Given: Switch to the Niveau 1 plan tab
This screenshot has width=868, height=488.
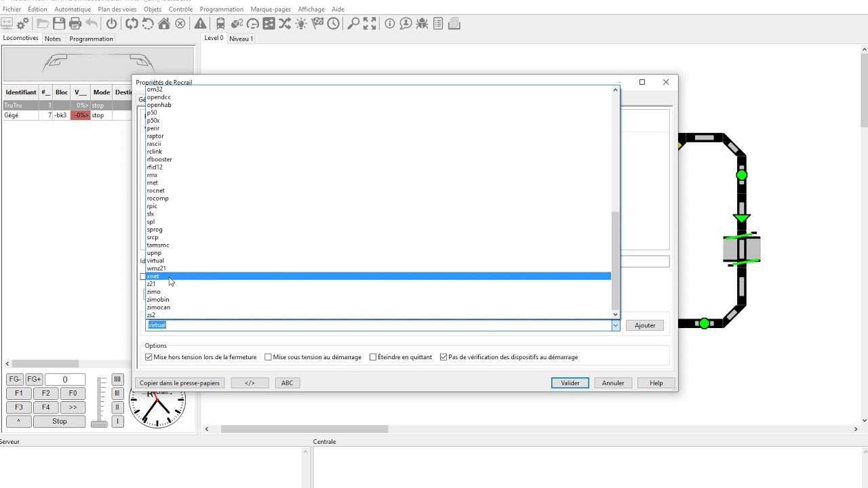Looking at the screenshot, I should (x=241, y=39).
